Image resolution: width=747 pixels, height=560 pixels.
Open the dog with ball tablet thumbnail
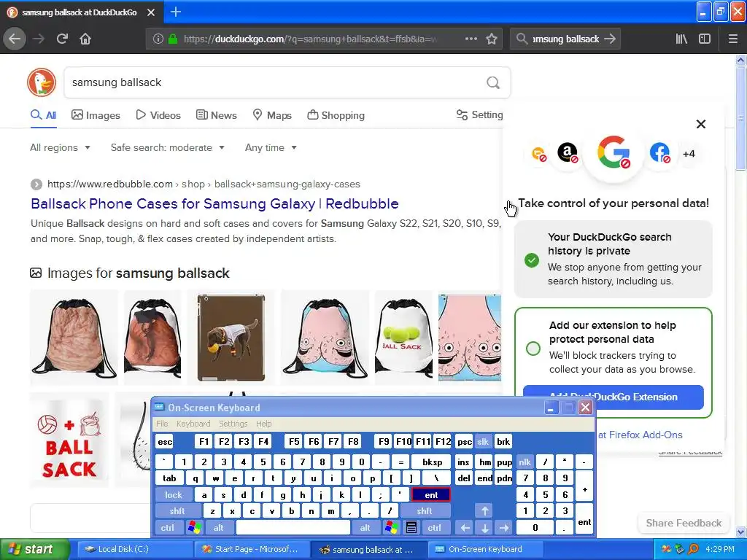231,338
